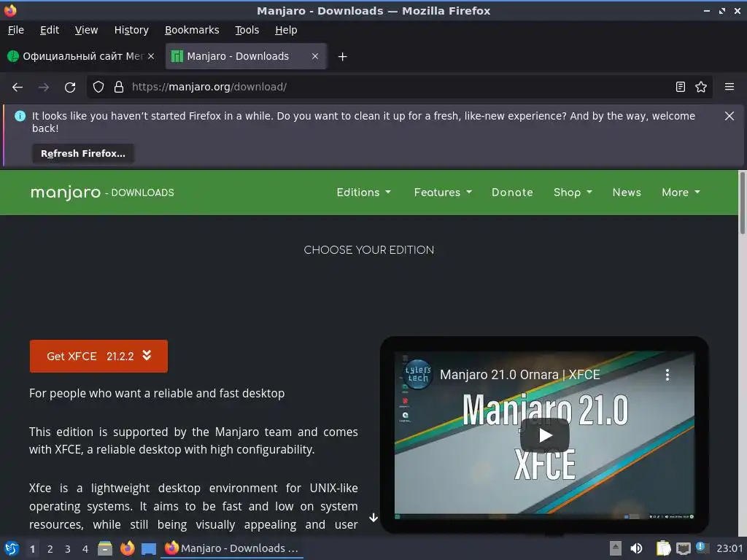Switch to workspace 4
Image resolution: width=747 pixels, height=560 pixels.
point(85,549)
